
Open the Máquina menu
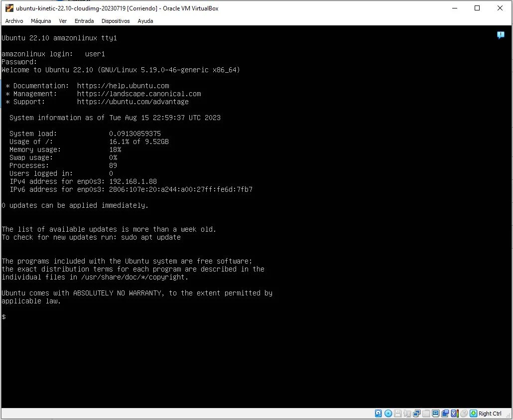click(x=41, y=21)
